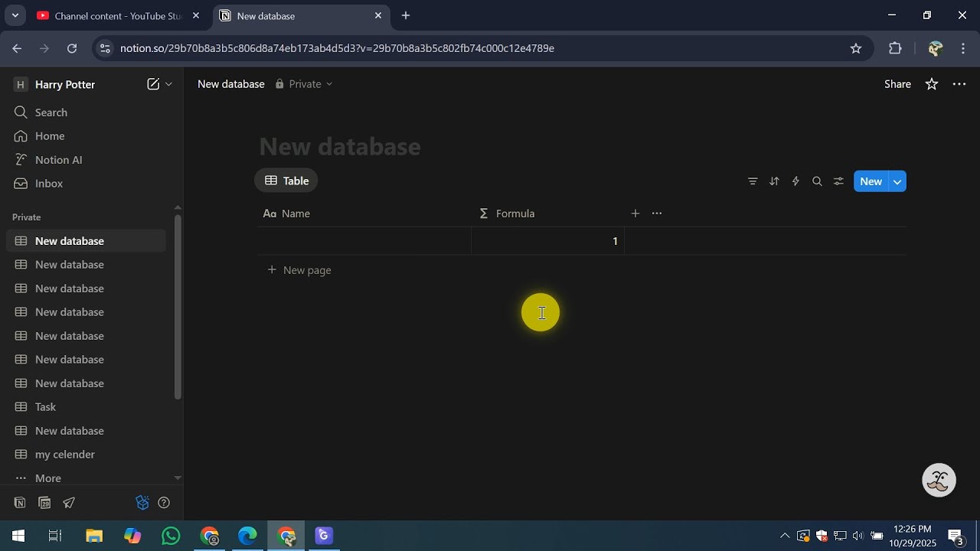Viewport: 980px width, 551px height.
Task: Close the YouTube Studio browser tab
Action: pyautogui.click(x=196, y=15)
